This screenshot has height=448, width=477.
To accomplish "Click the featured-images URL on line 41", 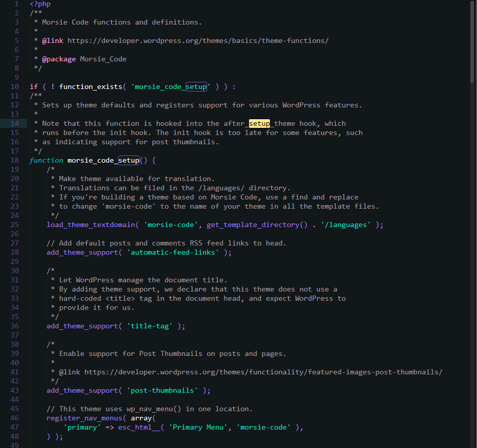I will click(263, 372).
